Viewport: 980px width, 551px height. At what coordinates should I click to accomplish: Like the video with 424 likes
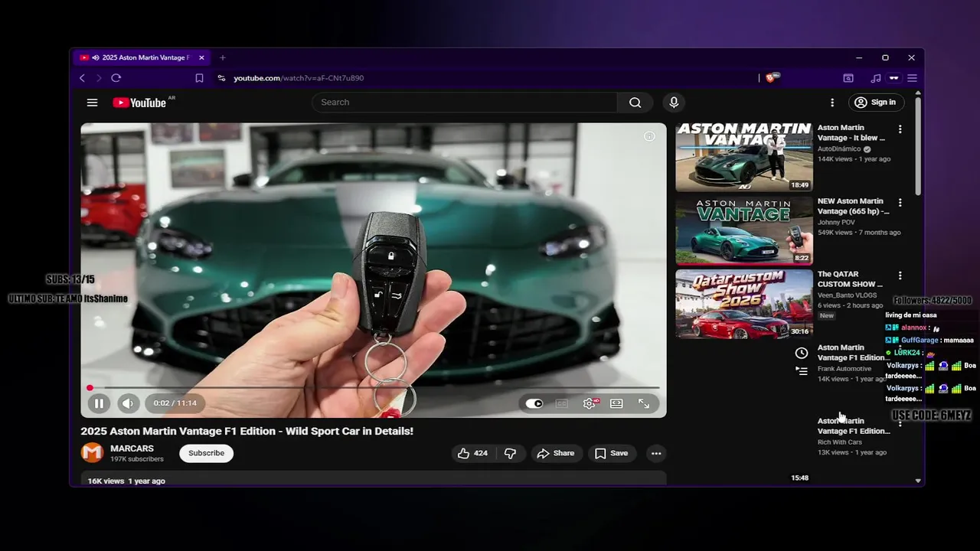472,453
